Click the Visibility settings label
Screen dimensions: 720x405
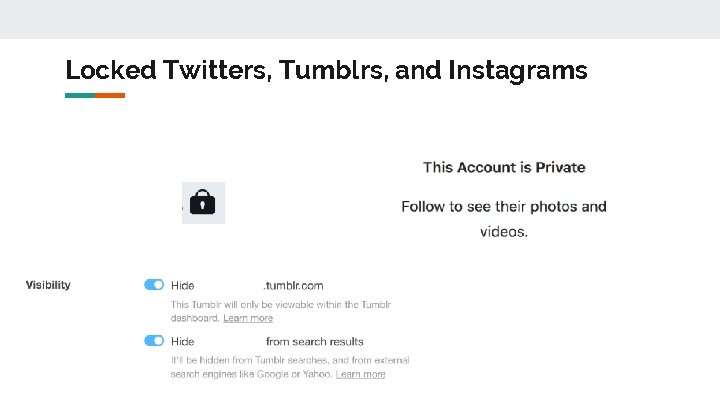point(48,285)
